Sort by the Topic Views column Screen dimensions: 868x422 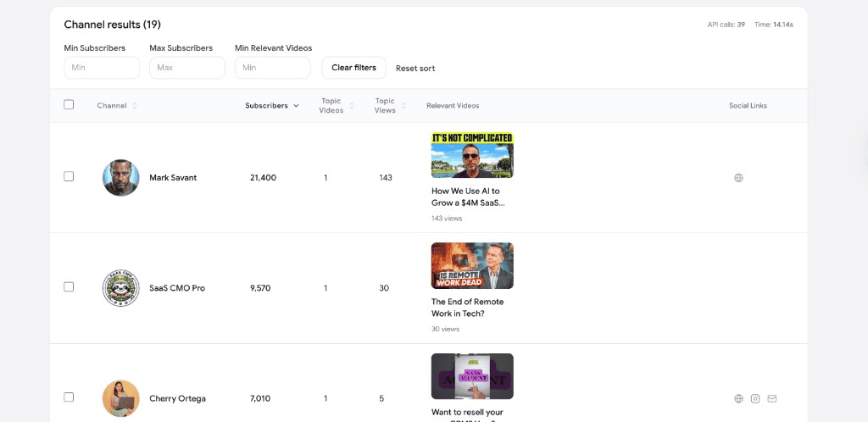(390, 106)
